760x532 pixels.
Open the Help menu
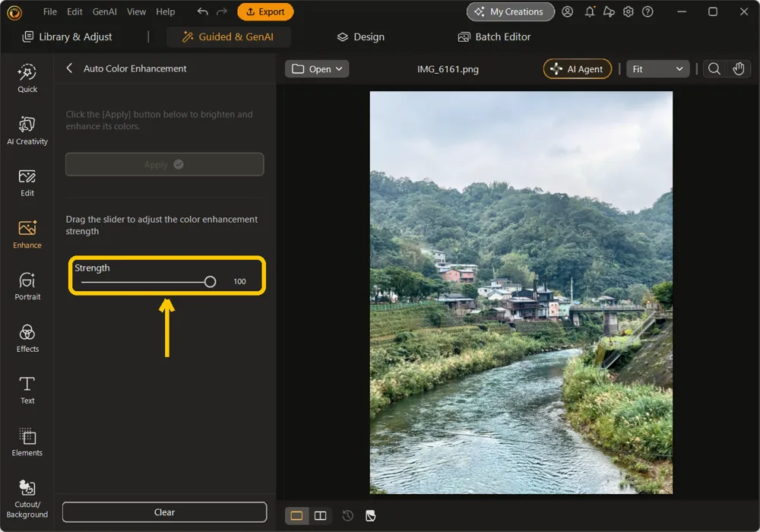[165, 11]
